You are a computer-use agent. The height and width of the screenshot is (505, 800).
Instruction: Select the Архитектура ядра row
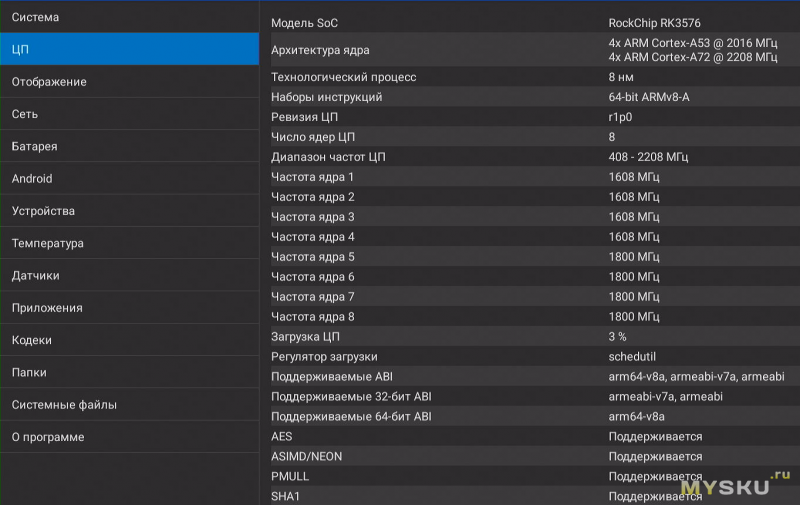click(x=530, y=50)
